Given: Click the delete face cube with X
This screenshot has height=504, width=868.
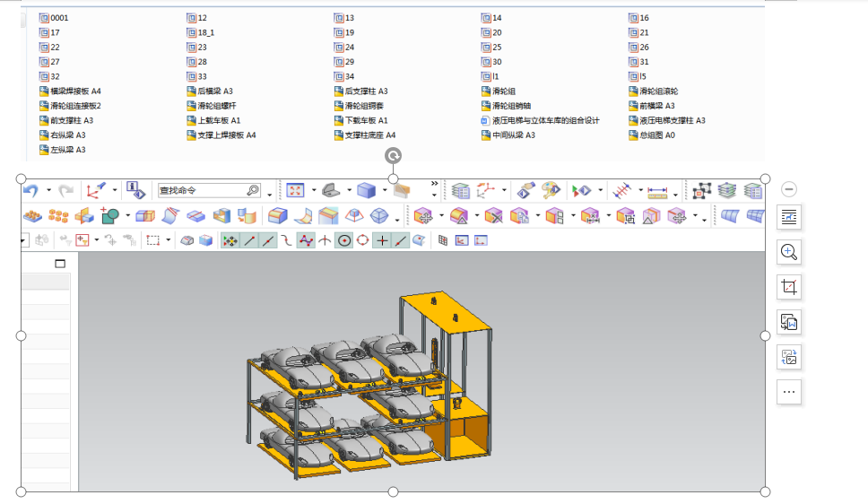Looking at the screenshot, I should [493, 216].
